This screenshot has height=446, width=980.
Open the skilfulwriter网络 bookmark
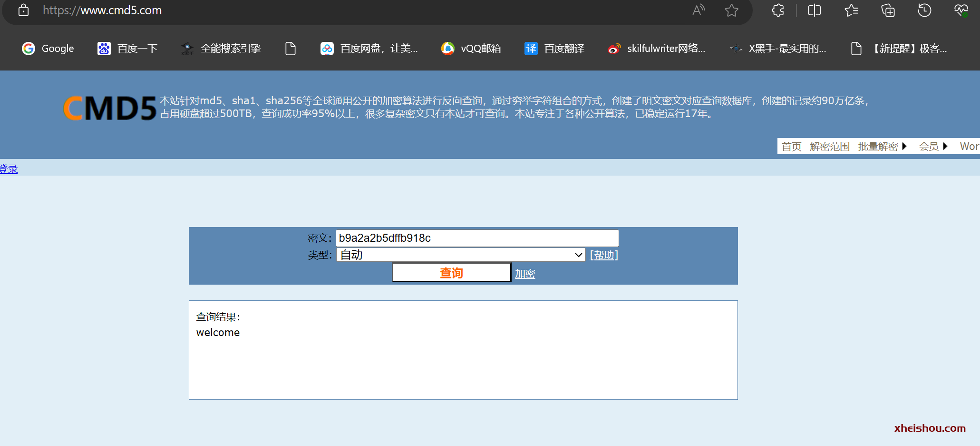(657, 49)
